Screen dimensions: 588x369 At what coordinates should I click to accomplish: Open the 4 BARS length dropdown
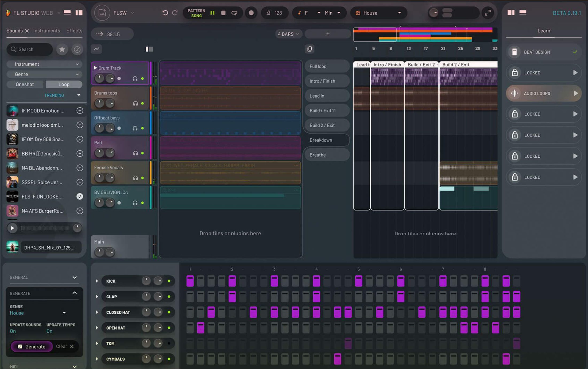coord(288,34)
